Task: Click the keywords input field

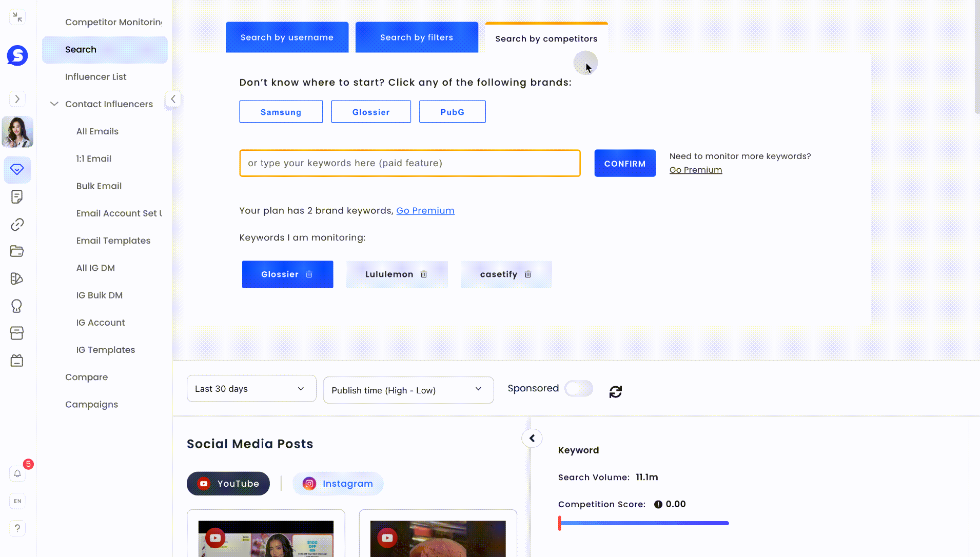Action: coord(409,163)
